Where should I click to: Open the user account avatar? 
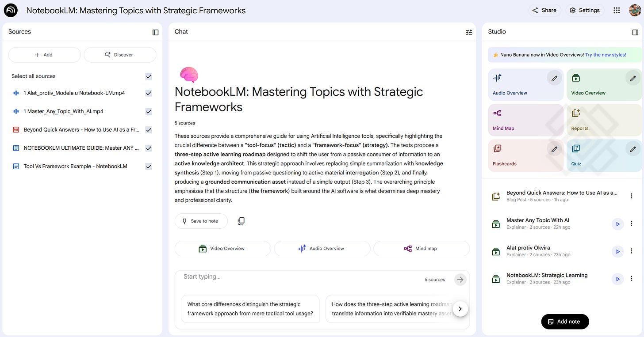(635, 10)
